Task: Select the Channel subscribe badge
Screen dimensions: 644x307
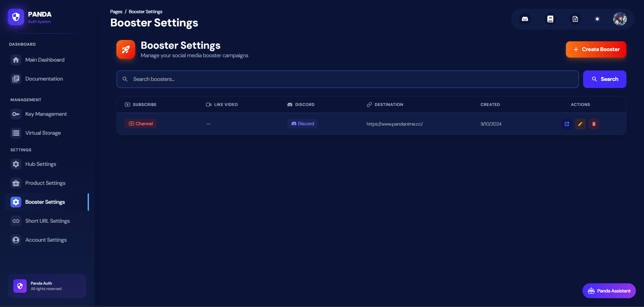Action: coord(141,124)
